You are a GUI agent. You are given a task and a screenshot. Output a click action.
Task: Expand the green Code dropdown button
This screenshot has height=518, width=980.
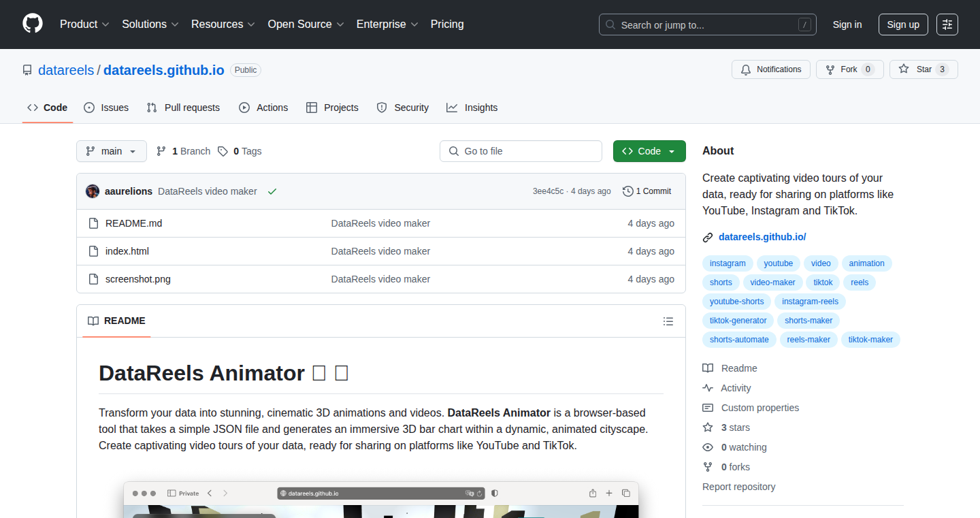pos(649,151)
